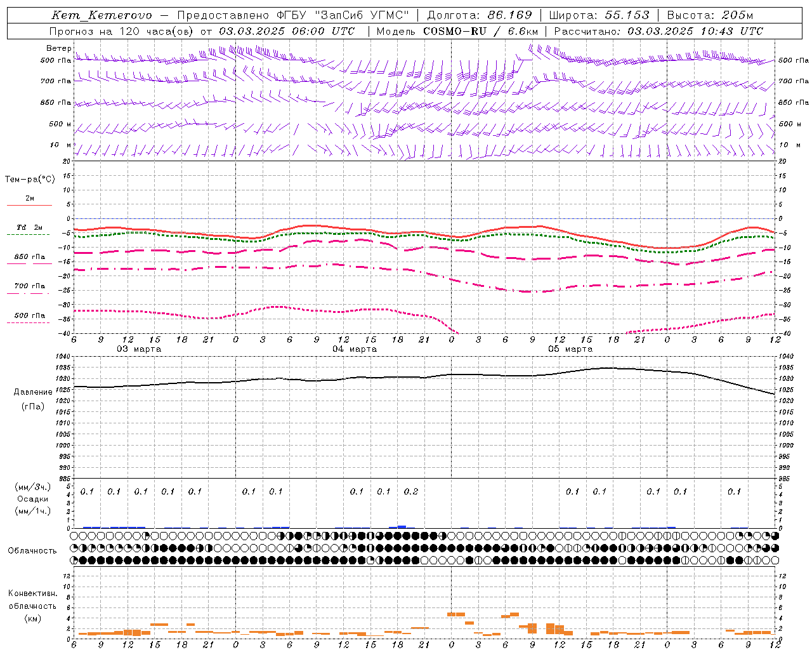Screen dimensions: 812x650
Task: Click the black pressure curve
Action: [424, 378]
